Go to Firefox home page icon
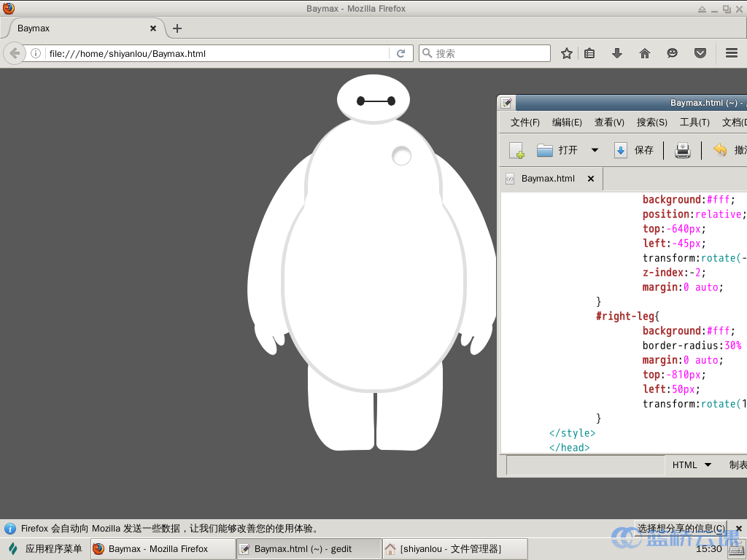The image size is (747, 560). [x=645, y=53]
